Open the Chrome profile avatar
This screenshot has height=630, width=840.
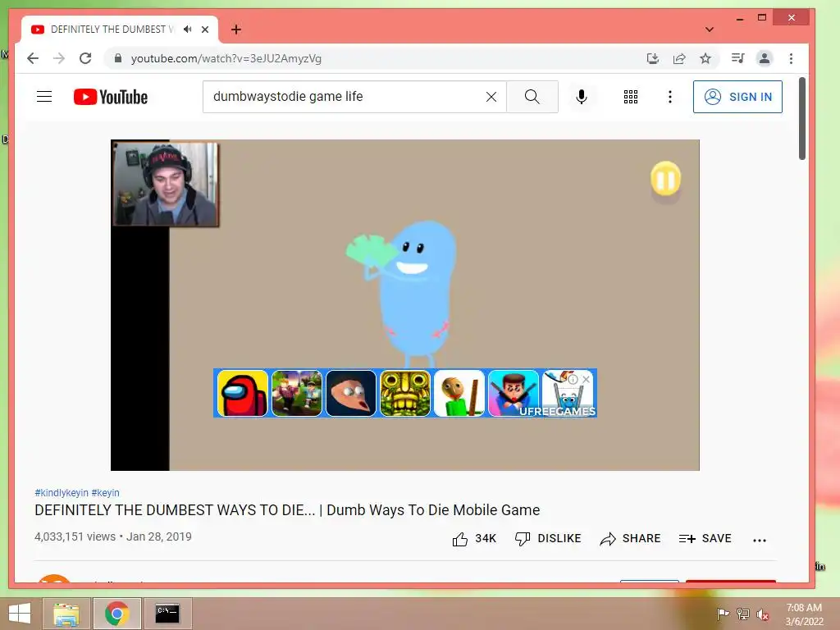point(765,58)
